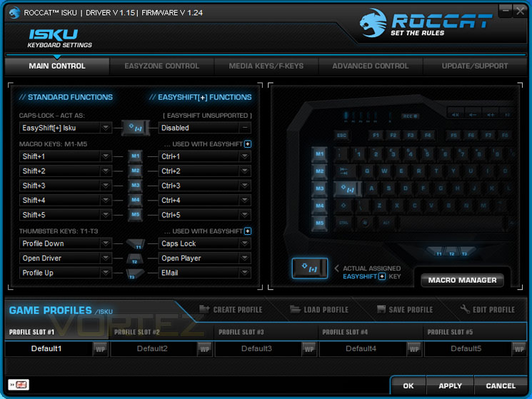Confirm with the OK button
This screenshot has height=399, width=532.
pyautogui.click(x=408, y=385)
